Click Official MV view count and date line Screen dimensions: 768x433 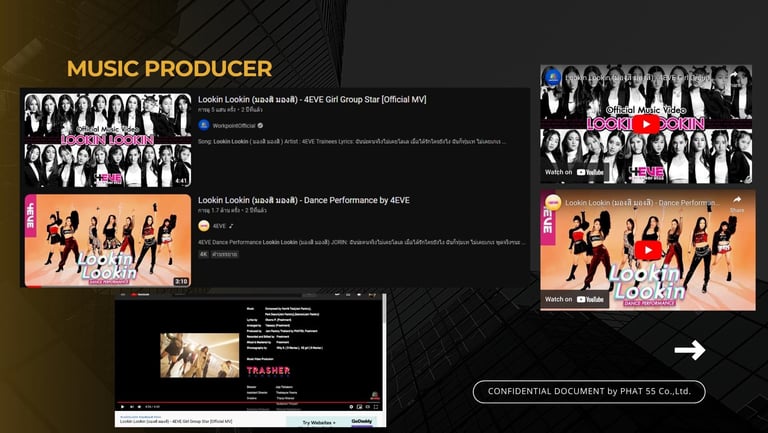[230, 110]
